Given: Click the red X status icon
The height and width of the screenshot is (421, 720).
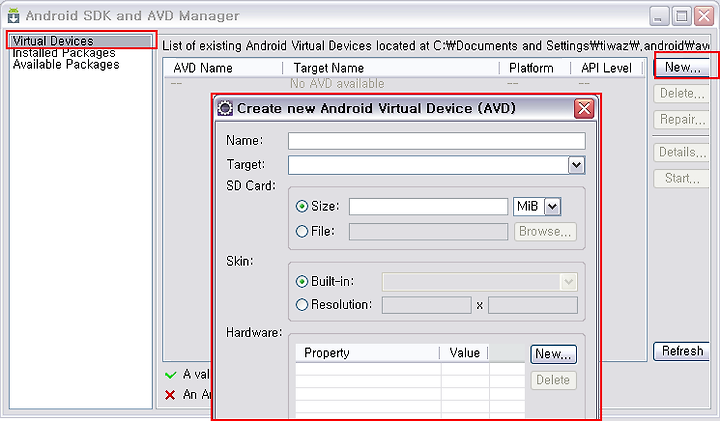Looking at the screenshot, I should (170, 395).
